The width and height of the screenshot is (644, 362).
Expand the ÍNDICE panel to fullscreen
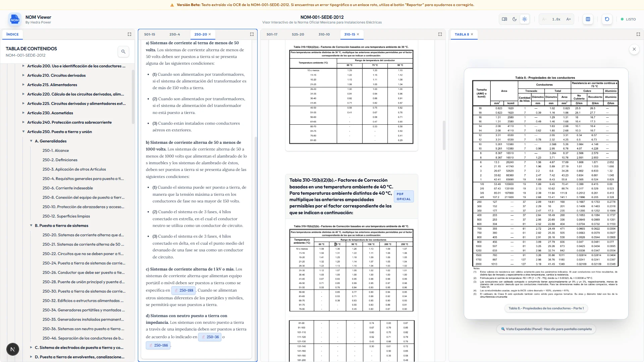coord(129,34)
